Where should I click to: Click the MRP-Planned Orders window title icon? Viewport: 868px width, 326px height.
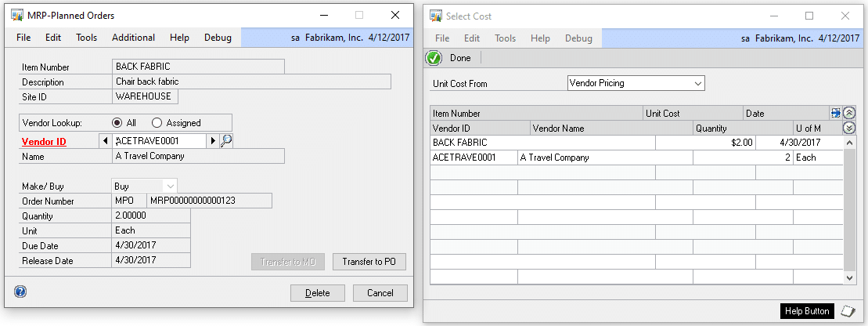pos(16,16)
